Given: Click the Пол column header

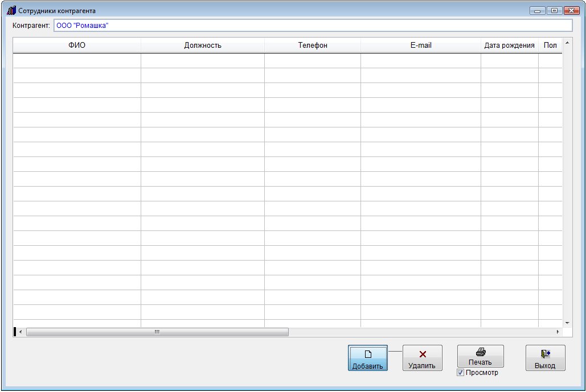Looking at the screenshot, I should click(550, 45).
